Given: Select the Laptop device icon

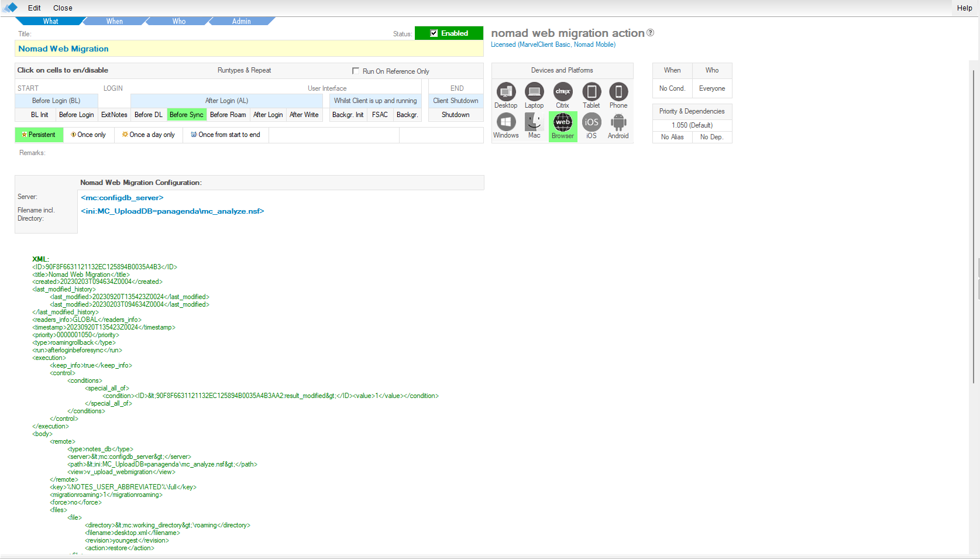Looking at the screenshot, I should coord(534,92).
